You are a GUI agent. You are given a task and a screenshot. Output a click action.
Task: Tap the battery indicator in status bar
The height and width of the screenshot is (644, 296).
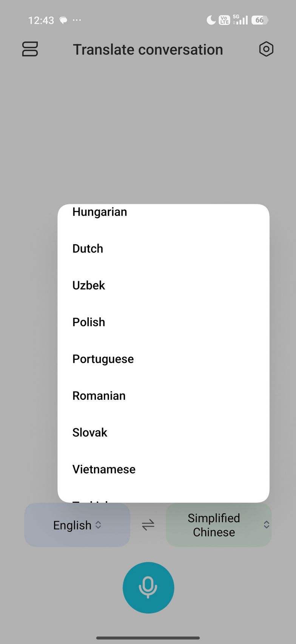(260, 20)
